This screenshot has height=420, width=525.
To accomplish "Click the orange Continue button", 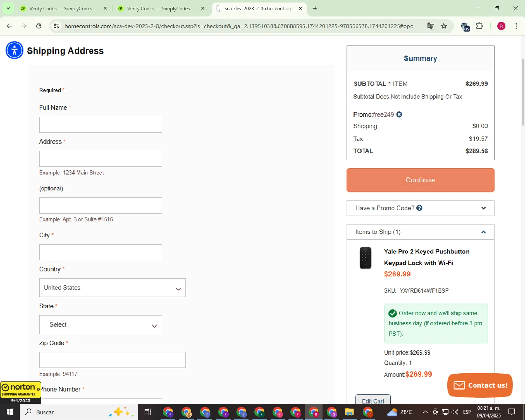I will click(x=420, y=180).
